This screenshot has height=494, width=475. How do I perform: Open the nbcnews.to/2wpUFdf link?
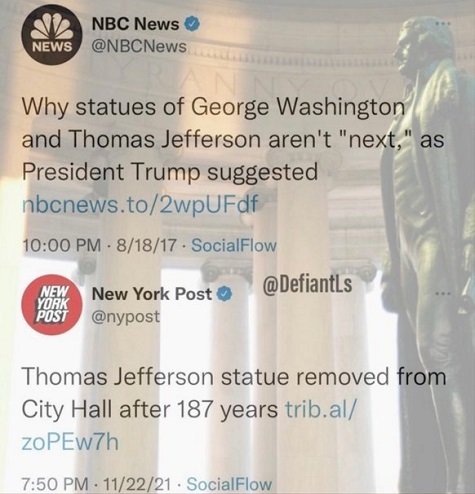point(140,203)
